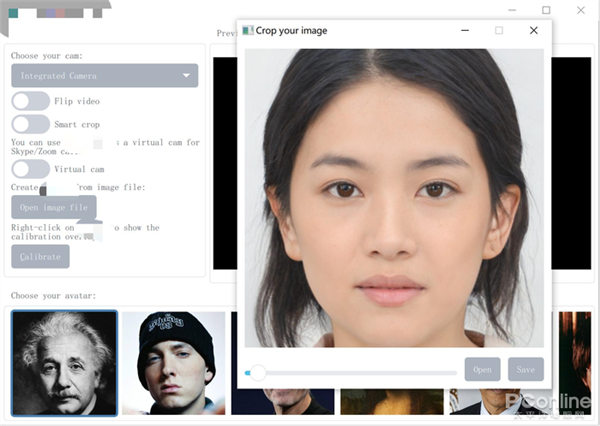Screen dimensions: 600x426
Task: Minimize the Crop your image dialog
Action: coord(465,30)
